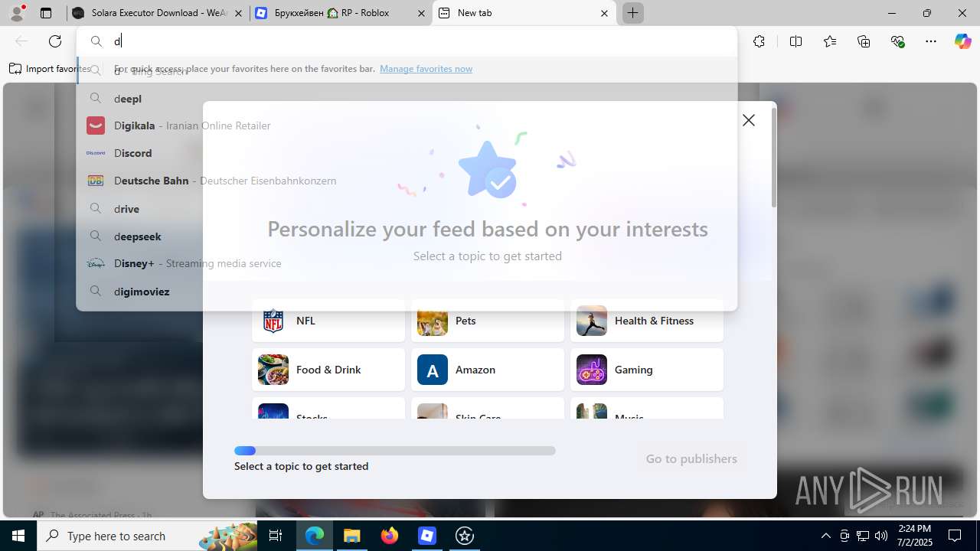Image resolution: width=980 pixels, height=551 pixels.
Task: Click the taskbar search box
Action: [x=148, y=536]
